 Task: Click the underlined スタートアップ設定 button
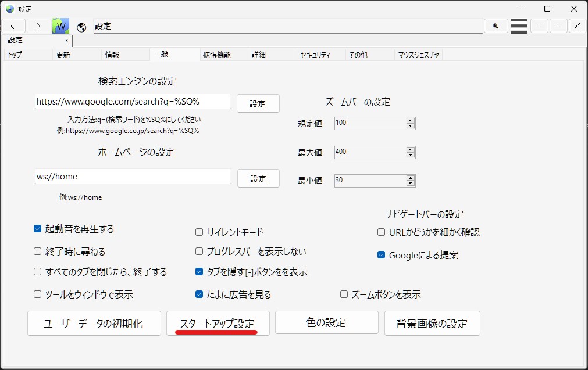[x=218, y=323]
